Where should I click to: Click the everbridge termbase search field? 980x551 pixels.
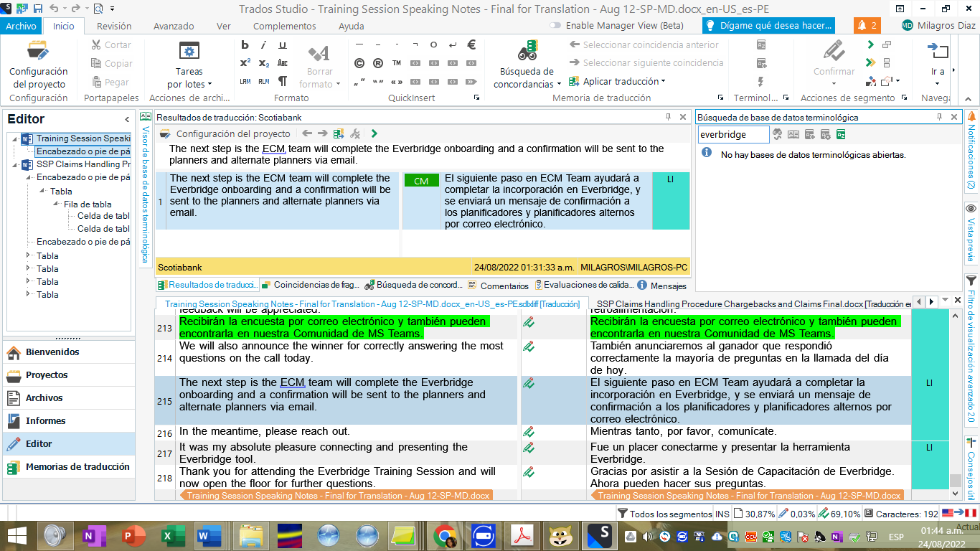click(x=732, y=134)
